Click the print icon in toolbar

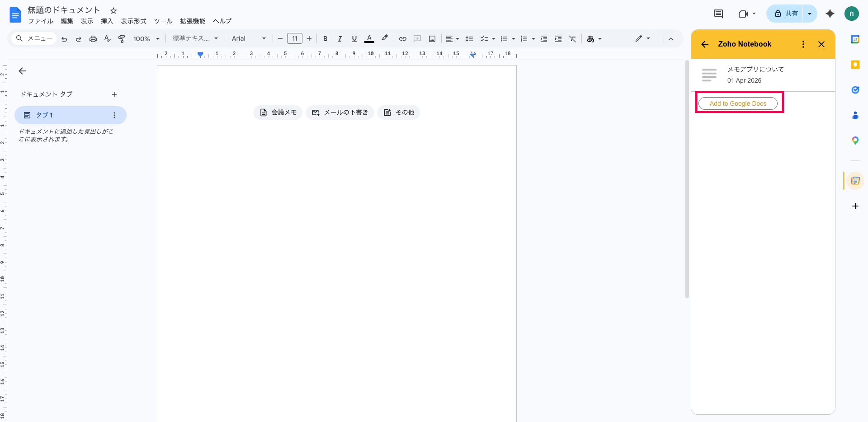tap(93, 39)
